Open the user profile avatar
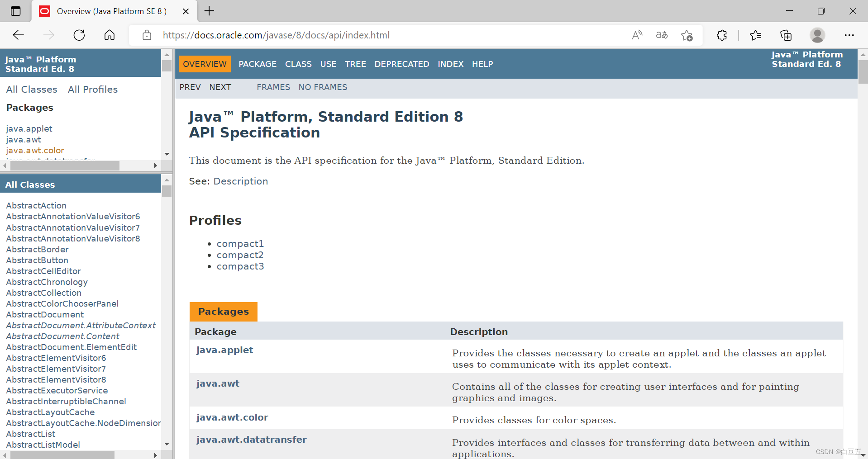Viewport: 868px width, 459px height. pyautogui.click(x=817, y=35)
